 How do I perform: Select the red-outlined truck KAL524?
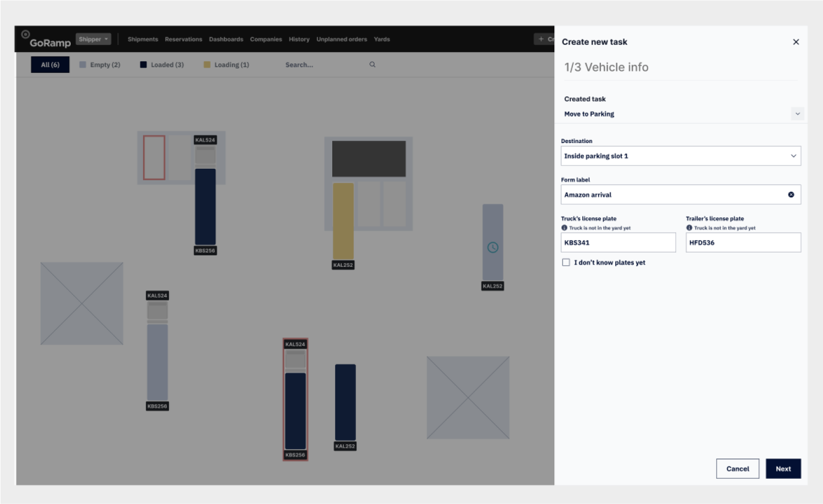click(295, 399)
